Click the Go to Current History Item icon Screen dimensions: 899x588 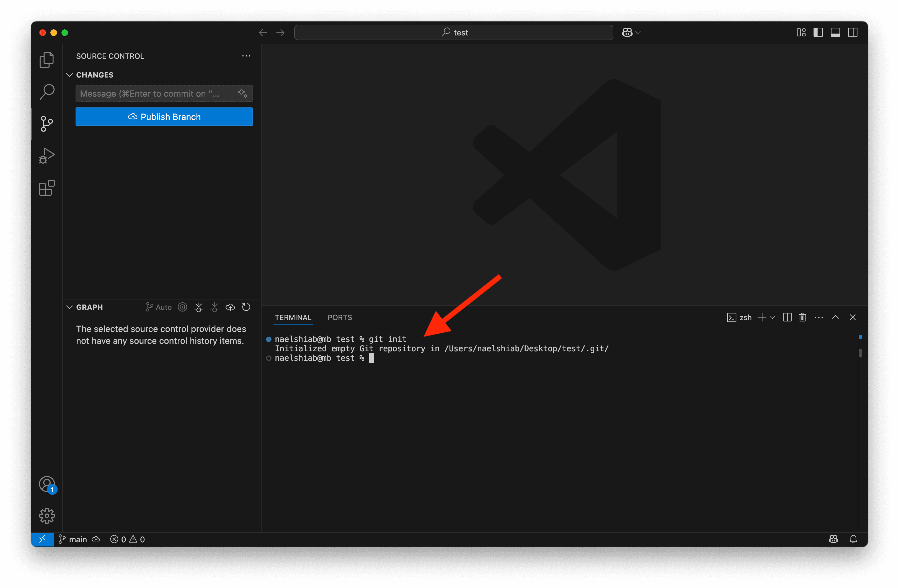(x=182, y=307)
